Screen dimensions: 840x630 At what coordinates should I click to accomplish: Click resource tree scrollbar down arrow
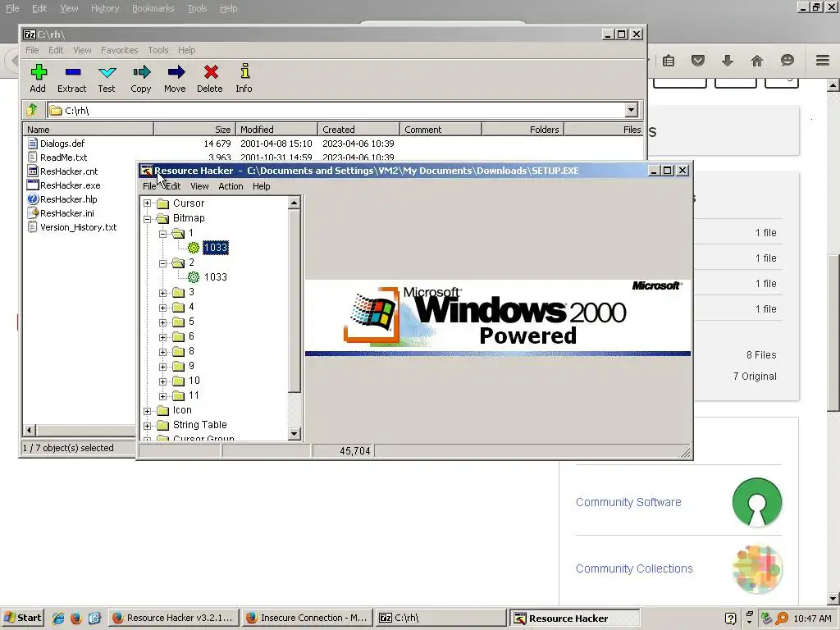pyautogui.click(x=294, y=434)
